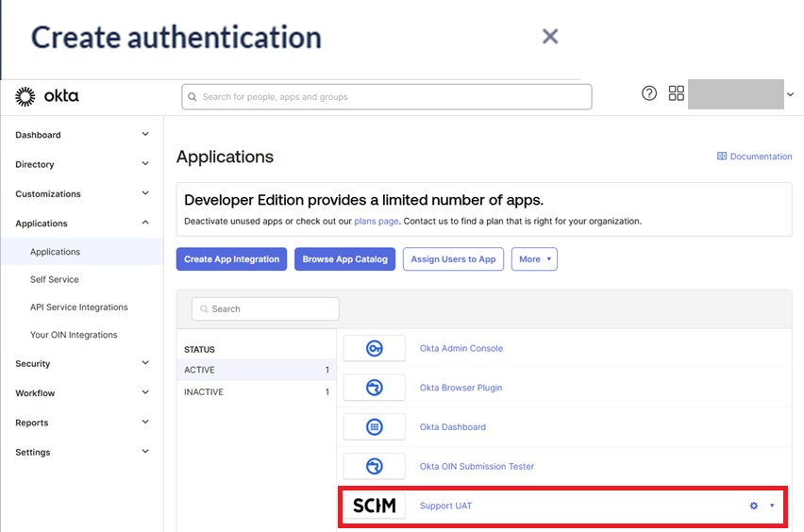804x532 pixels.
Task: Open the apps grid icon
Action: click(x=676, y=93)
